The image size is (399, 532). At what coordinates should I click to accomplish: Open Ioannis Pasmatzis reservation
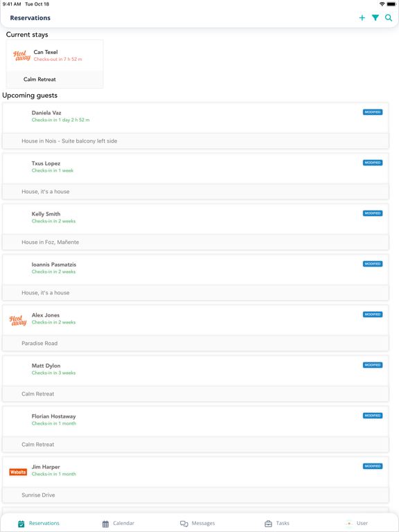pyautogui.click(x=195, y=277)
